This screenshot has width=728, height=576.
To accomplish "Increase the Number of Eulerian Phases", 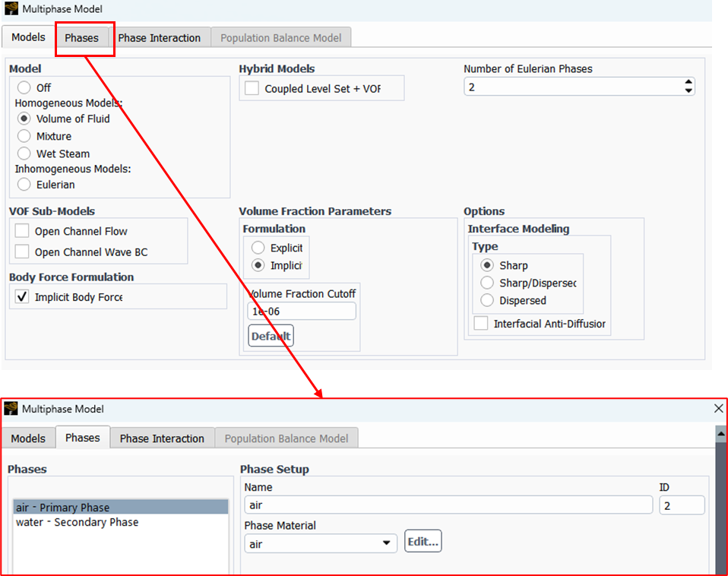I will pyautogui.click(x=688, y=83).
